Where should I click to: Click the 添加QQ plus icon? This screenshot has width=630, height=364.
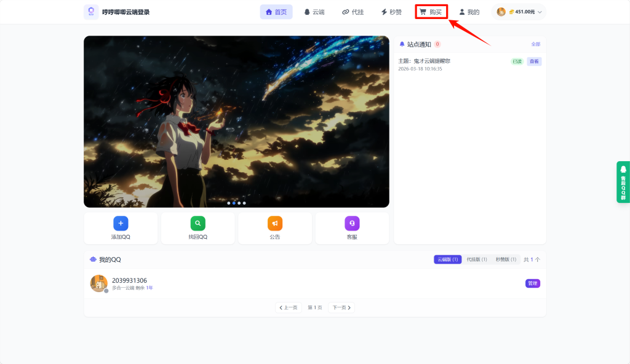[121, 223]
